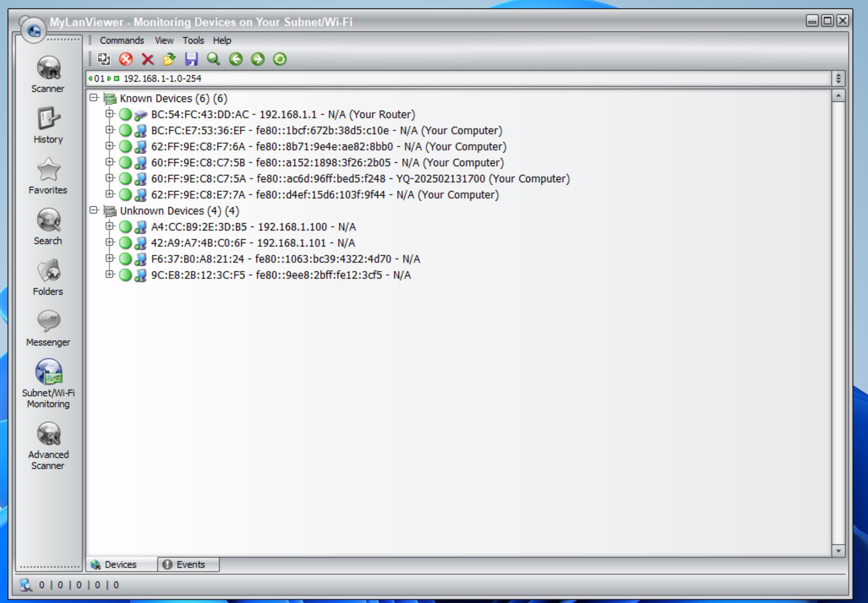Image resolution: width=868 pixels, height=603 pixels.
Task: Select the 'Your Router' 192.168.1.1 row
Action: tap(283, 115)
